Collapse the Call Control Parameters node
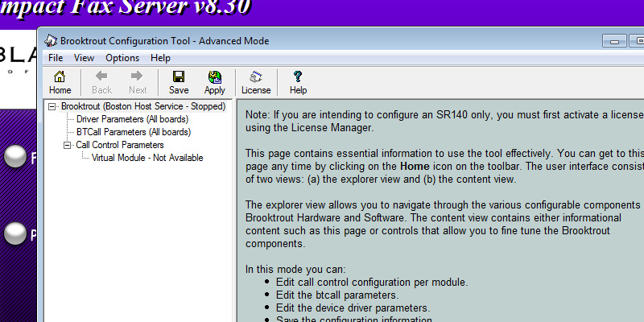This screenshot has width=644, height=322. pyautogui.click(x=68, y=145)
